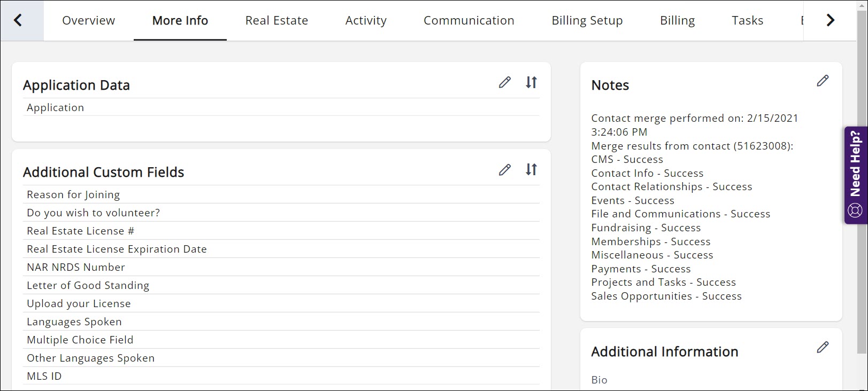Open the Real Estate tab
868x391 pixels.
(276, 20)
